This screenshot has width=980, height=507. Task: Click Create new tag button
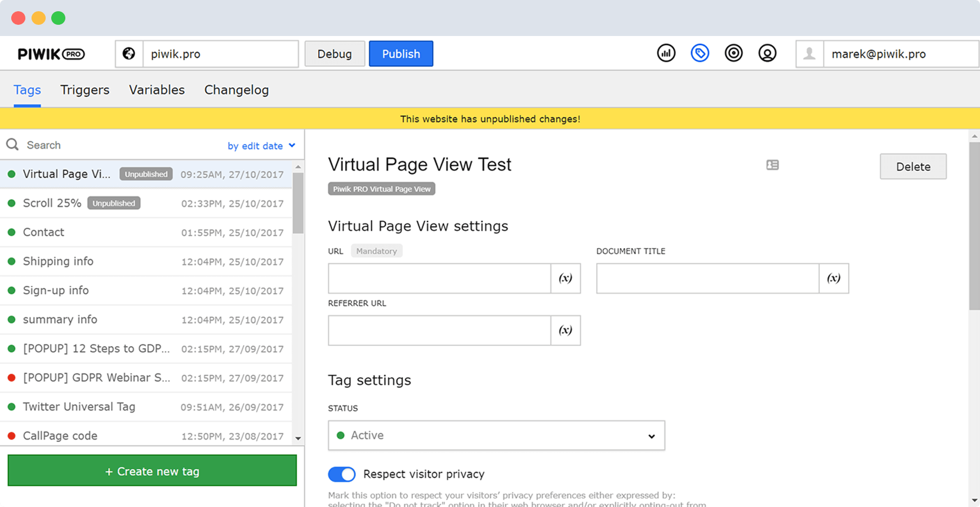(x=152, y=471)
